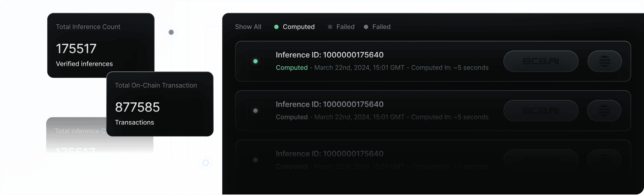Viewport: 644px width, 195px height.
Task: Select the Computed filter with the green dot
Action: [x=294, y=27]
